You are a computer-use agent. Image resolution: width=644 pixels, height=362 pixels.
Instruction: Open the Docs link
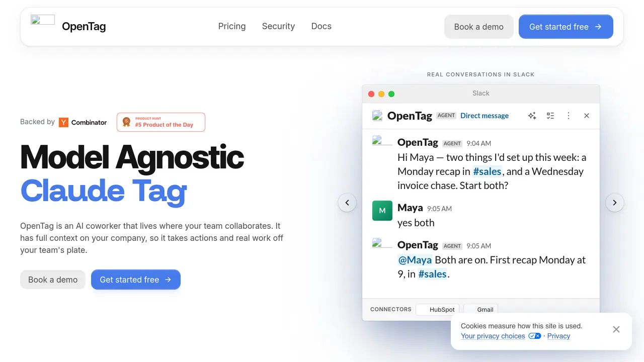coord(321,26)
